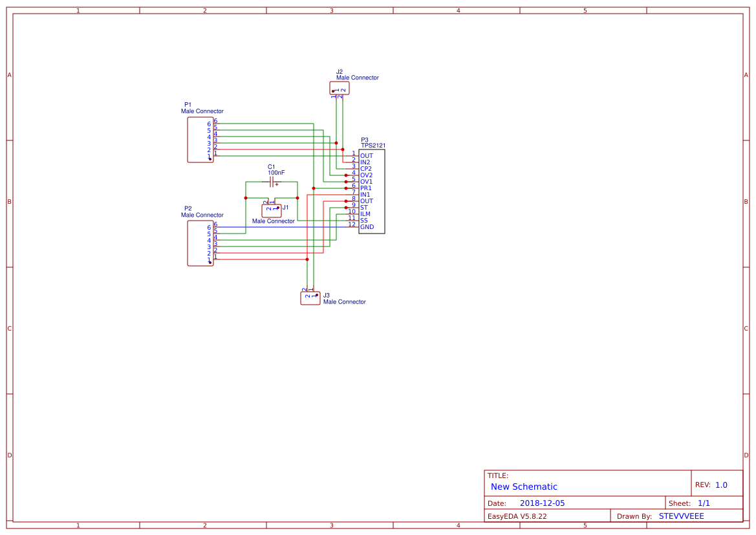Select the J3 connector at the bottom
This screenshot has width=756, height=535.
click(x=309, y=297)
